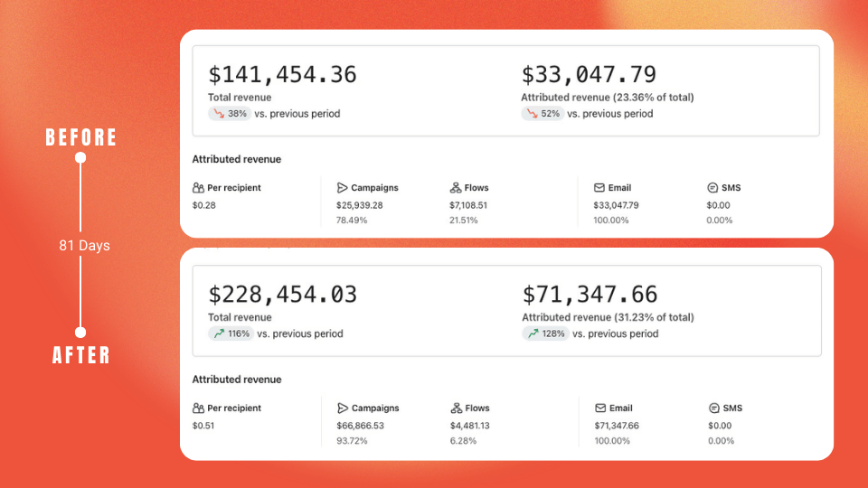Click the Email envelope icon in After panel
Screen dimensions: 868x488
pos(600,408)
